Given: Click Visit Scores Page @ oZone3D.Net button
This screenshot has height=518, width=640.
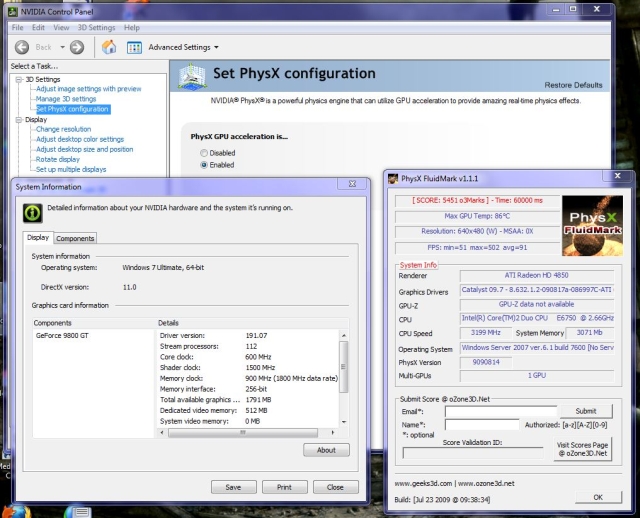Looking at the screenshot, I should 582,449.
